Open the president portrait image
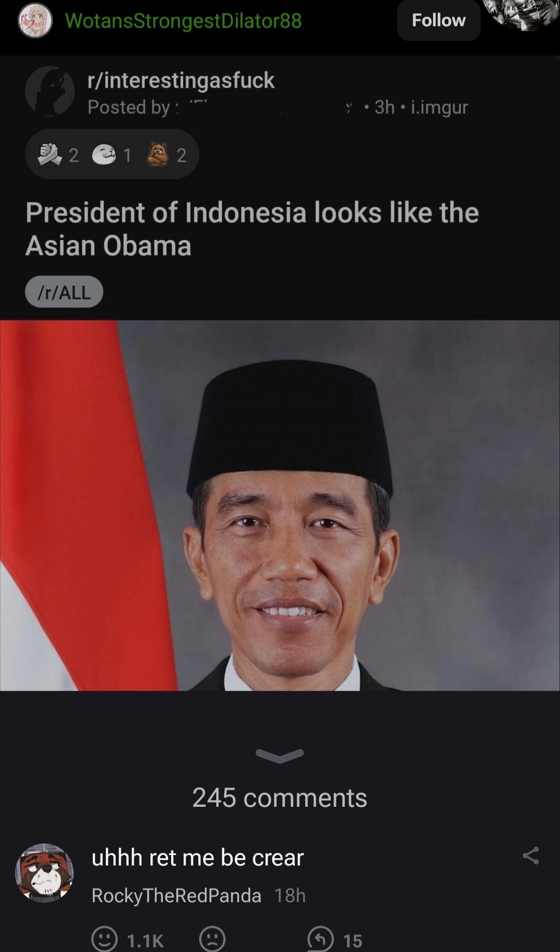Viewport: 560px width, 952px height. click(x=280, y=506)
